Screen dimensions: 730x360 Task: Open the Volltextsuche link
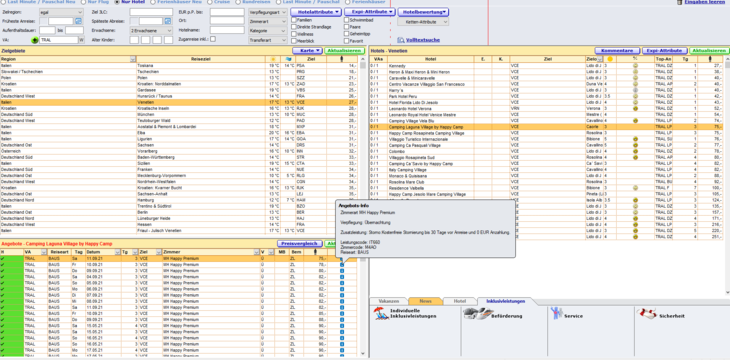[423, 40]
